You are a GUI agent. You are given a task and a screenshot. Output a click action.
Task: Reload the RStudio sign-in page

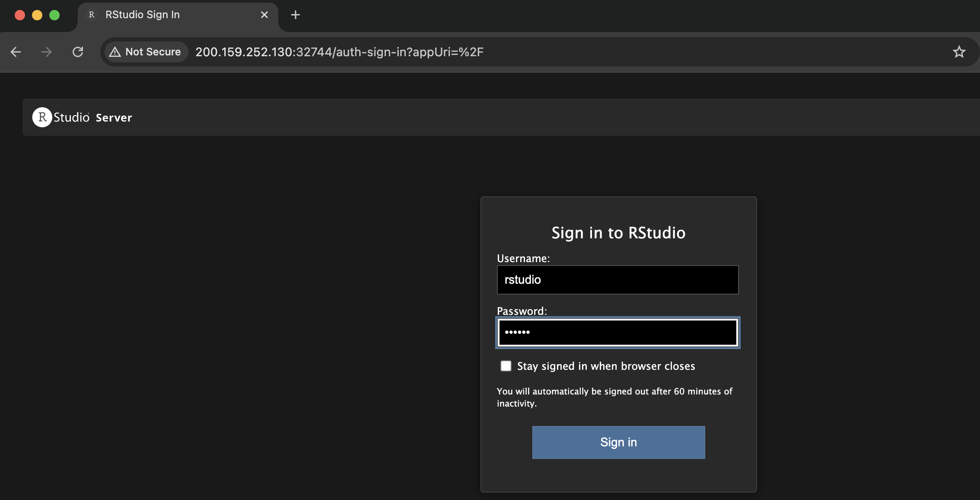78,52
